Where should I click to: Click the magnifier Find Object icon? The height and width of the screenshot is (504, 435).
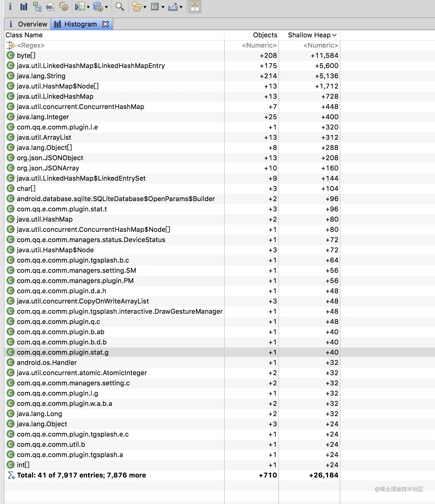click(x=120, y=6)
